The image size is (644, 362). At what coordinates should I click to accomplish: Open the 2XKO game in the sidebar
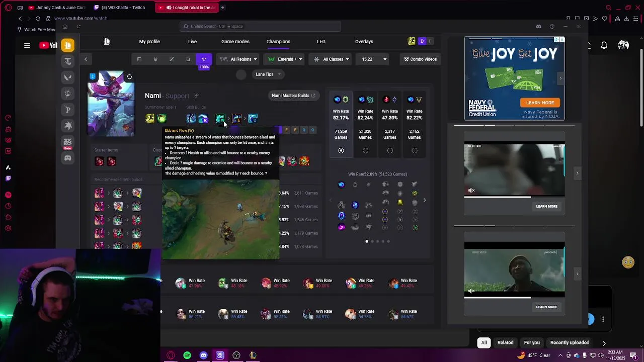coord(67,143)
